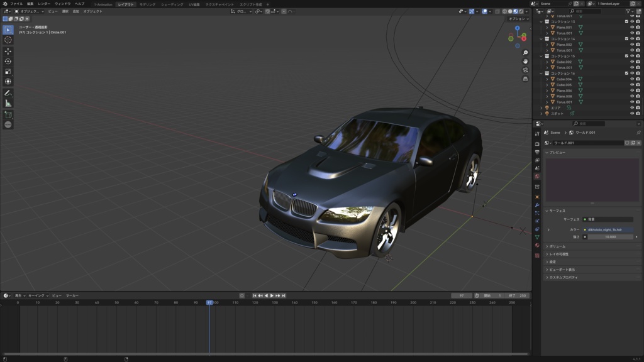Open the Modifiers properties tab
The height and width of the screenshot is (362, 644).
pos(537,205)
